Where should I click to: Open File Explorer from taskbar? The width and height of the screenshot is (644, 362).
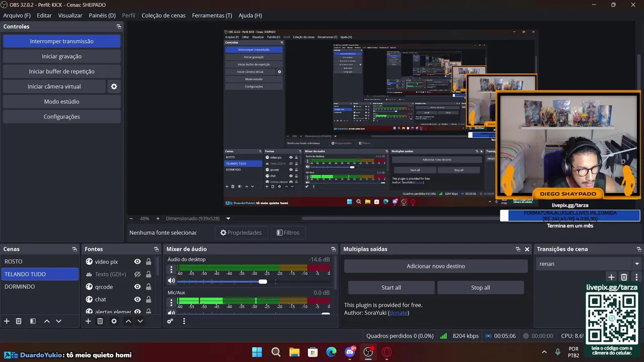pos(294,352)
